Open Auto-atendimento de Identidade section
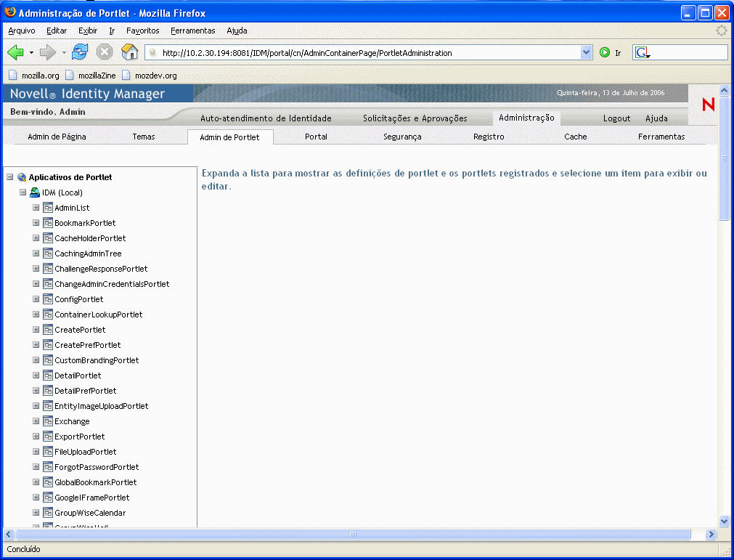Image resolution: width=734 pixels, height=560 pixels. 266,118
